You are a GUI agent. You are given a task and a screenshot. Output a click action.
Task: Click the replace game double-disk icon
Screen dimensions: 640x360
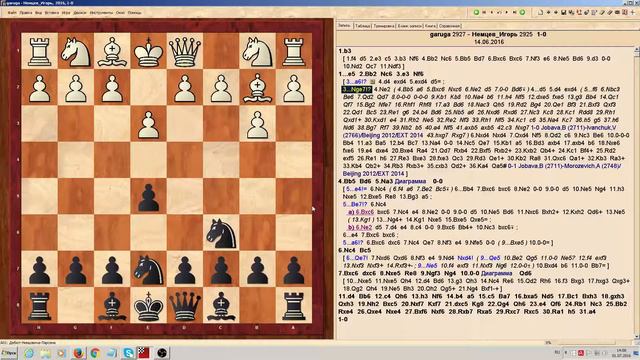pos(571,12)
